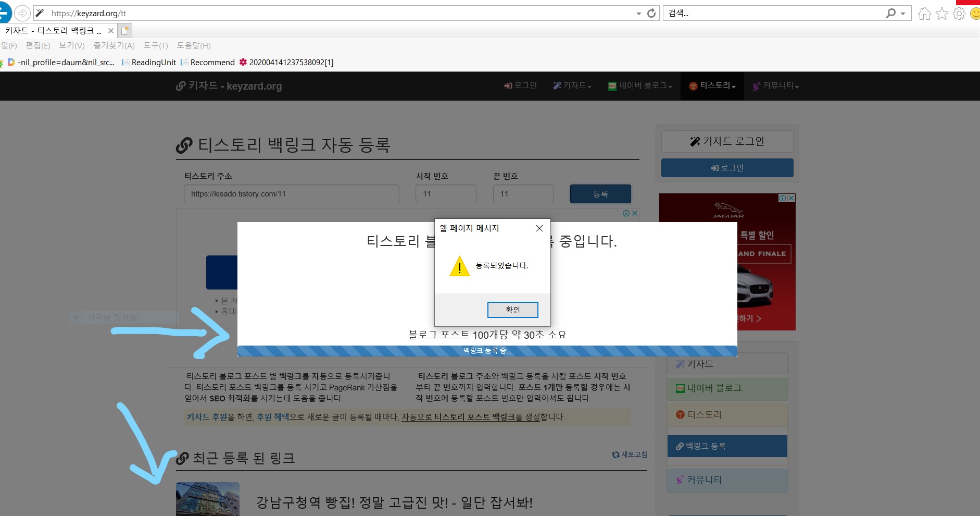Click ad info icon above form
980x516 pixels.
click(x=626, y=213)
